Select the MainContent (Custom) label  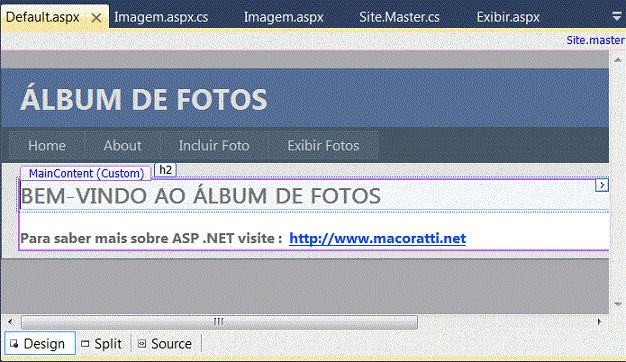86,174
